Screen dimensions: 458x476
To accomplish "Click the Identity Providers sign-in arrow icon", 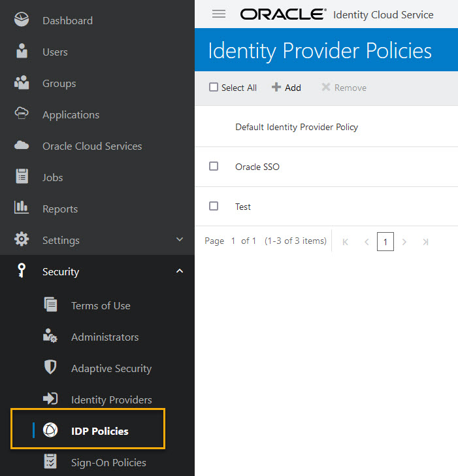I will pyautogui.click(x=50, y=399).
